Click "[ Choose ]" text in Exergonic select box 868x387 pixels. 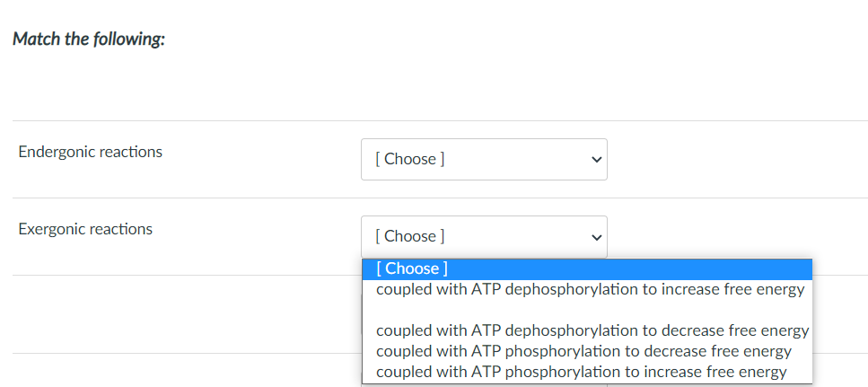[x=410, y=236]
